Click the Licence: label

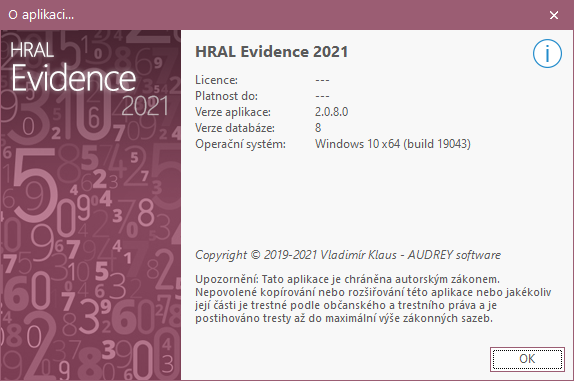216,80
